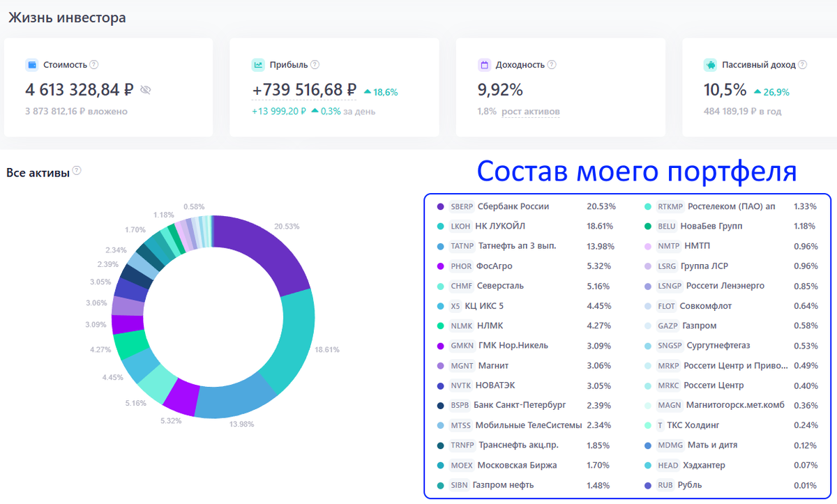Click the profit amount +739 516,68 ₽
The height and width of the screenshot is (504, 837).
[304, 90]
